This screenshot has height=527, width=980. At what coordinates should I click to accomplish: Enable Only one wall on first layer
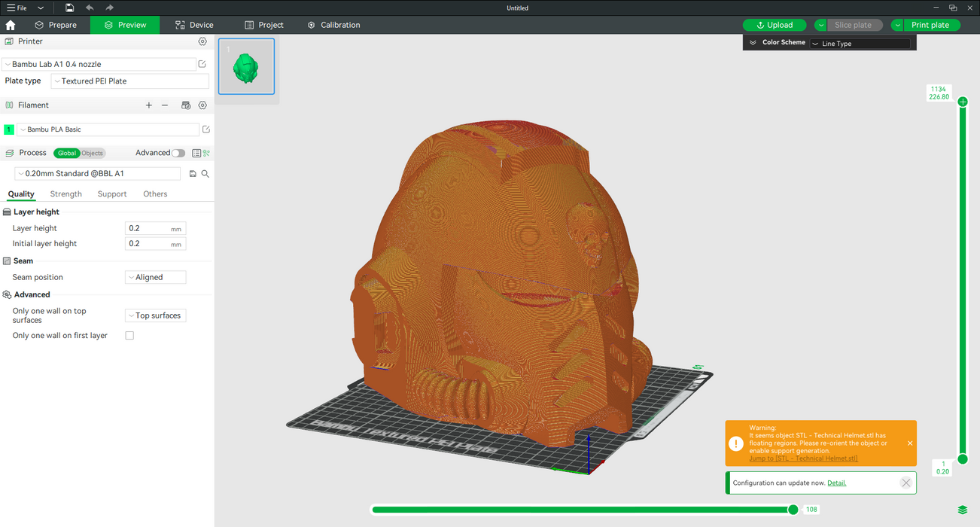click(x=129, y=336)
